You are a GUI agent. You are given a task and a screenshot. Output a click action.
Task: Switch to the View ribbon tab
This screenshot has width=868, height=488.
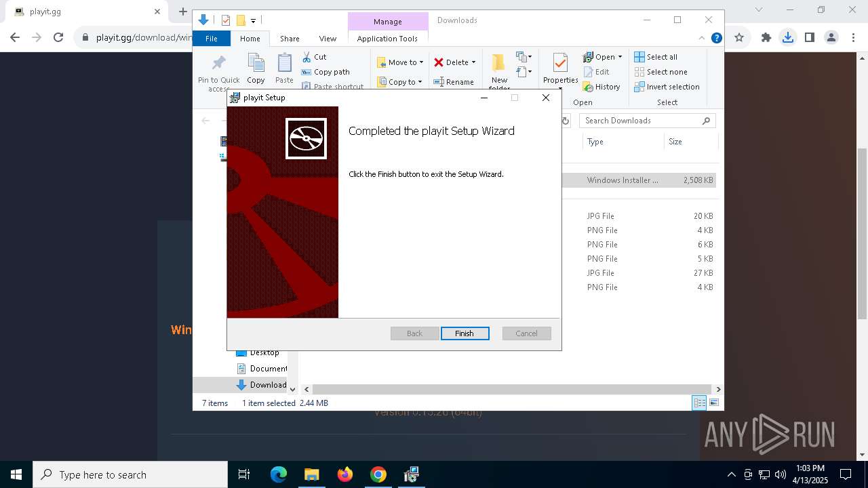[x=328, y=39]
